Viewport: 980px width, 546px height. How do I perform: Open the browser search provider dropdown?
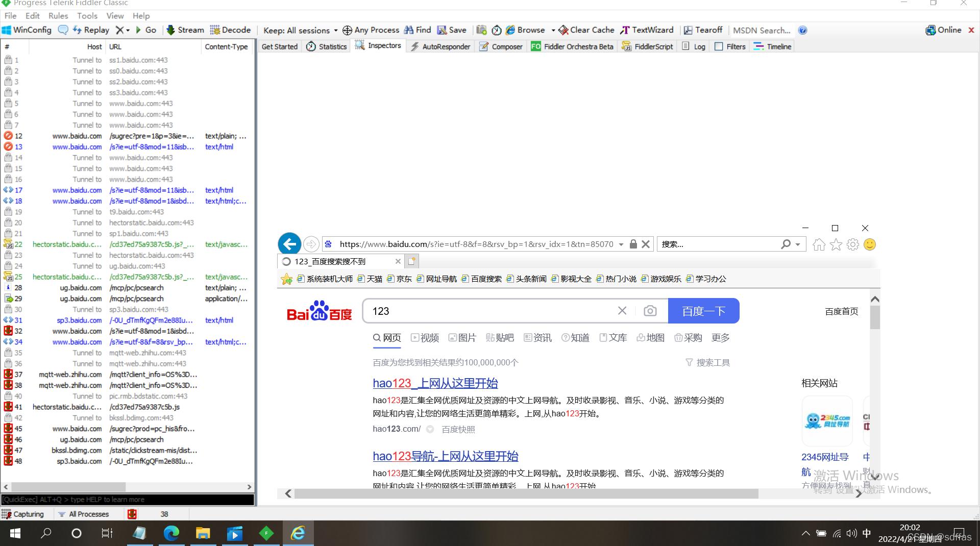(798, 244)
